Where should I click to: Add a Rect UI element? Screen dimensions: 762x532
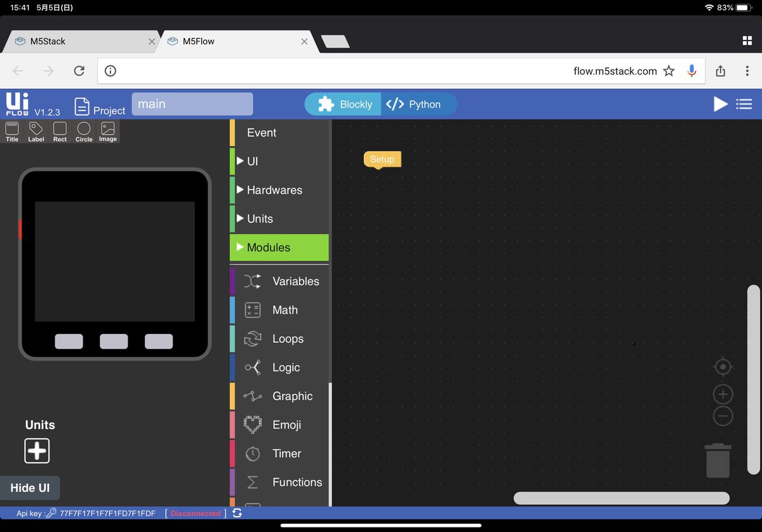click(60, 131)
